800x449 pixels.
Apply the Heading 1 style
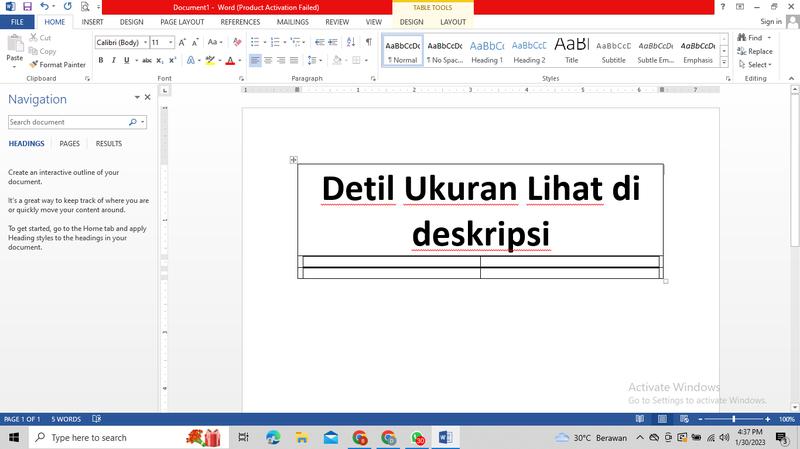tap(487, 51)
